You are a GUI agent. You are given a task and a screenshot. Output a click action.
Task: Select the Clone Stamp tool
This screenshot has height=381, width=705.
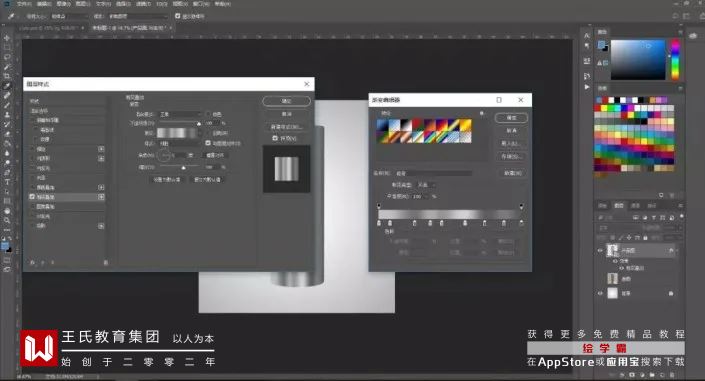[x=7, y=115]
